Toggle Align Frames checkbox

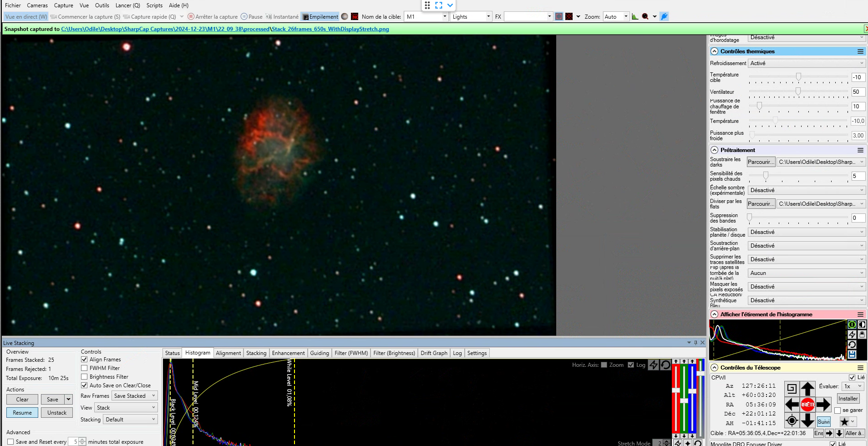pyautogui.click(x=84, y=360)
